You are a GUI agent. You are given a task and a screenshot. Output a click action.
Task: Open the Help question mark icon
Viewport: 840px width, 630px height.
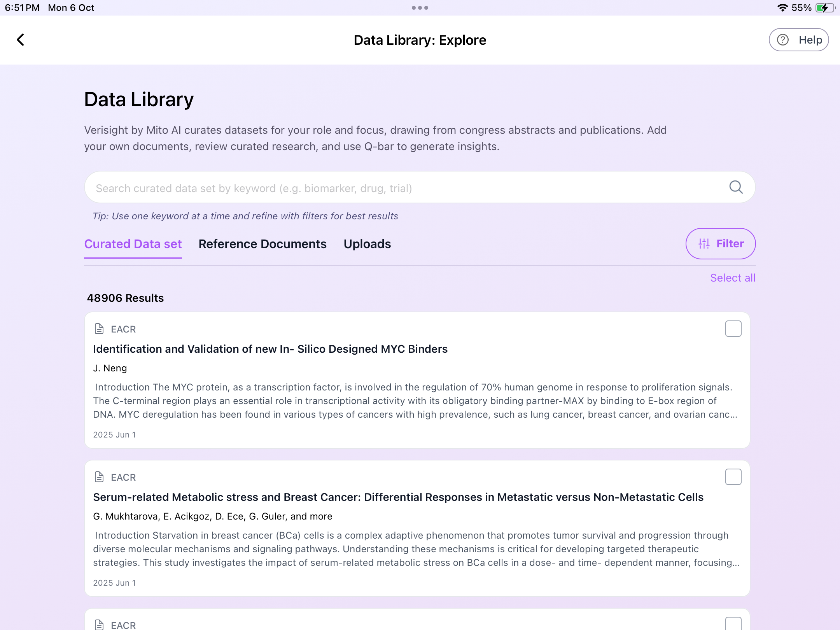[x=783, y=39]
